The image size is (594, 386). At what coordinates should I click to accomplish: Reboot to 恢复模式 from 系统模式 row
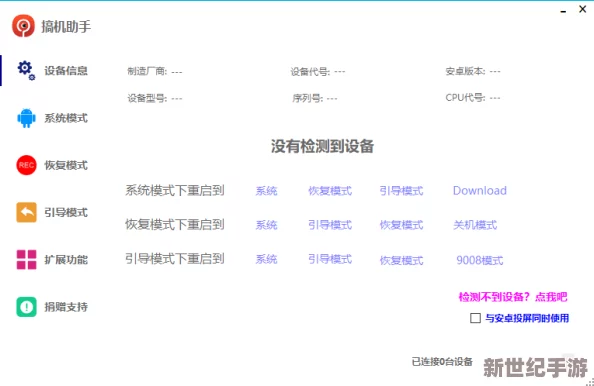[330, 191]
